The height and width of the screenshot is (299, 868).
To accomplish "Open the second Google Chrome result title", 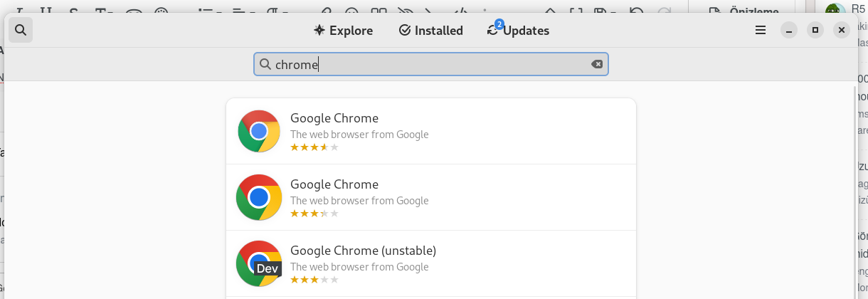I will point(334,184).
